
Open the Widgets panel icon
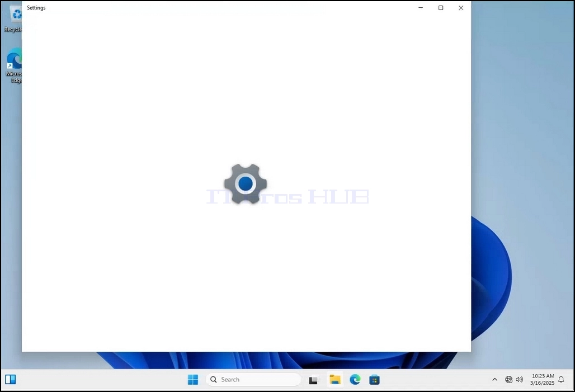point(10,379)
